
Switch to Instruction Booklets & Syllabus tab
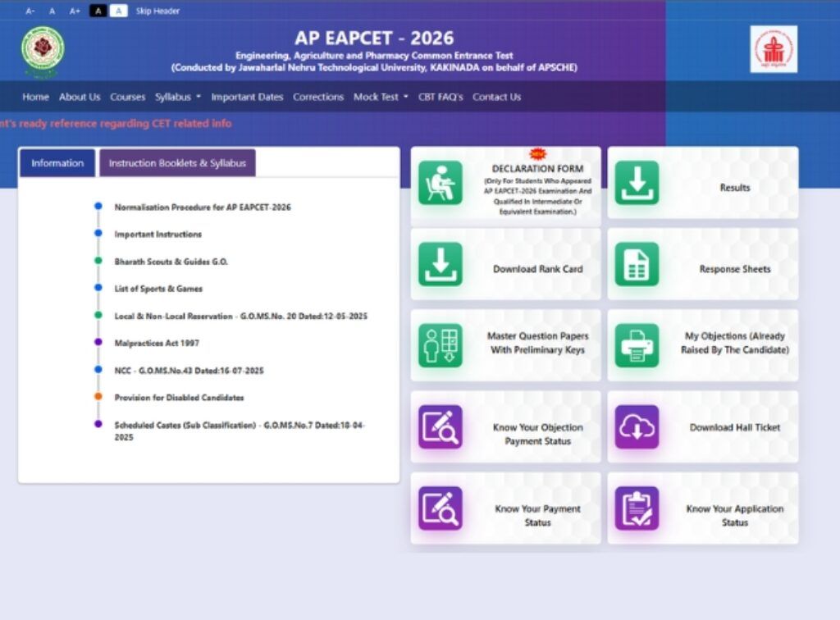coord(177,162)
